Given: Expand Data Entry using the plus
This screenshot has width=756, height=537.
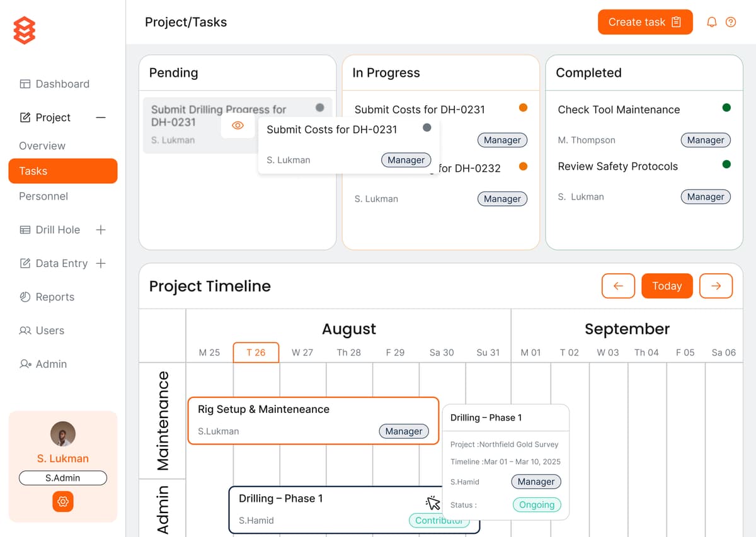Looking at the screenshot, I should [101, 263].
